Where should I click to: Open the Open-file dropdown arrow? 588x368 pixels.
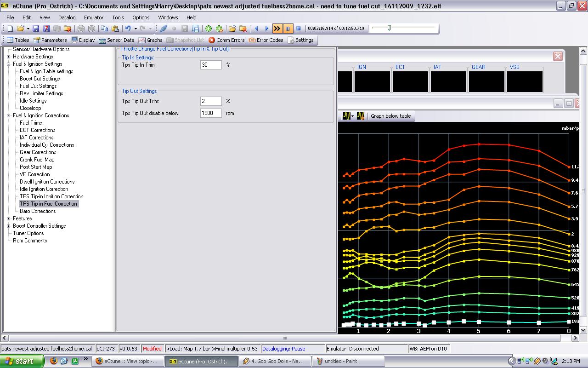[28, 29]
